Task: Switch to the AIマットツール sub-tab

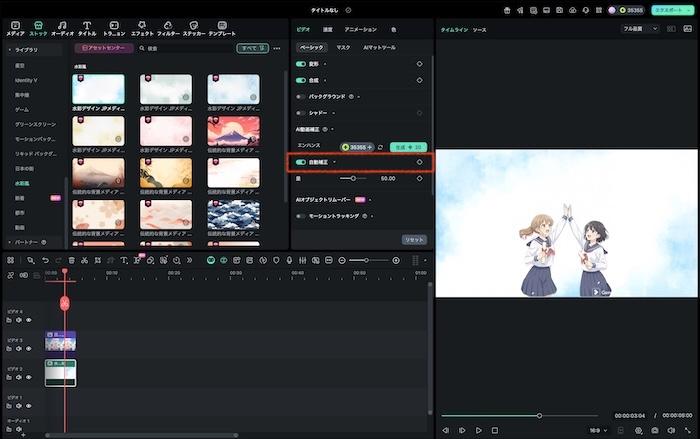Action: point(379,47)
